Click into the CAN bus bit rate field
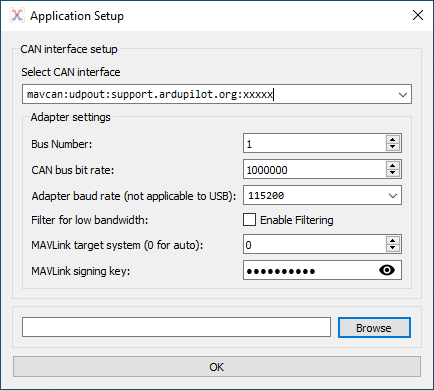 315,170
